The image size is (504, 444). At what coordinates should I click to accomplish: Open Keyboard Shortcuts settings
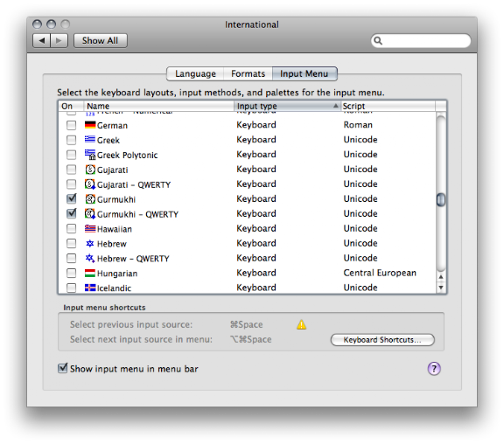coord(382,340)
